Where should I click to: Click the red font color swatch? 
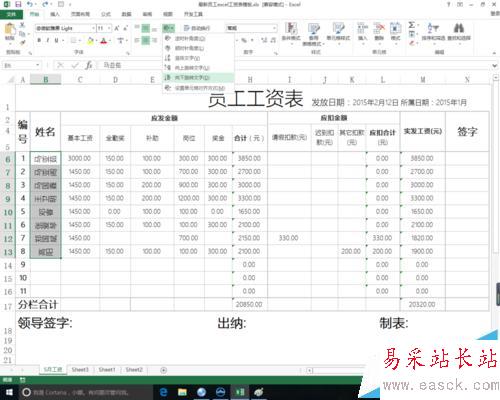[104, 41]
